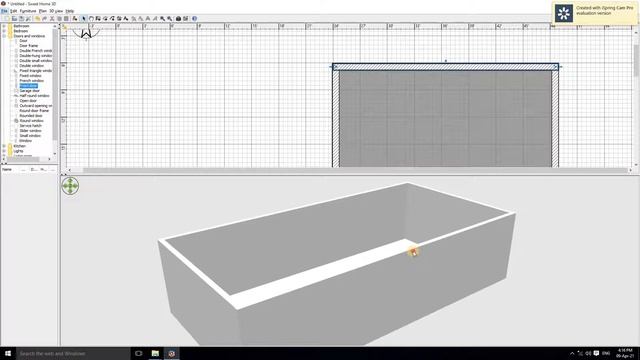The image size is (640, 360).
Task: Click the Cut (scissors) toolbar icon
Action: (x=52, y=18)
